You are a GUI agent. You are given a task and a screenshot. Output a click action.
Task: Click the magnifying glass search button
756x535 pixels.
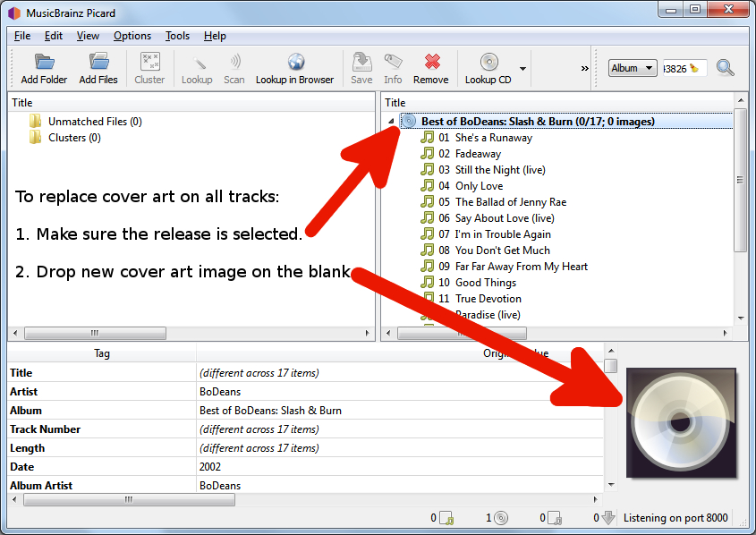click(726, 68)
